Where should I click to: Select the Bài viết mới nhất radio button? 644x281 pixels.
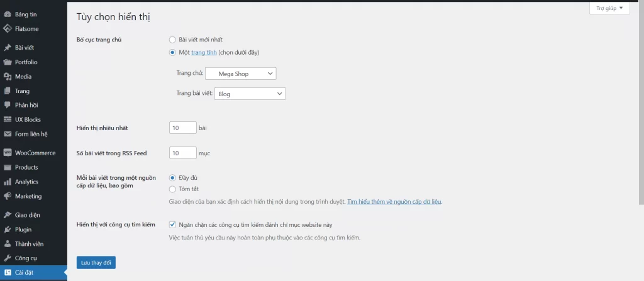point(172,40)
